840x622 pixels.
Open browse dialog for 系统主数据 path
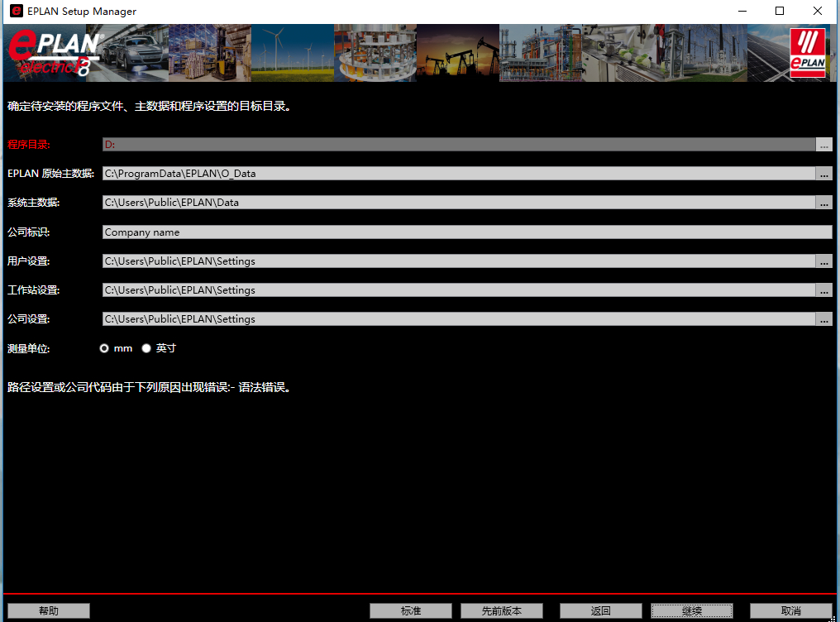pos(824,202)
